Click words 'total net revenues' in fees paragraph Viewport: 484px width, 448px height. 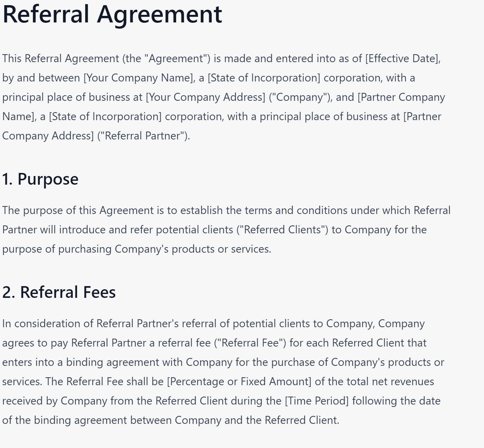390,382
